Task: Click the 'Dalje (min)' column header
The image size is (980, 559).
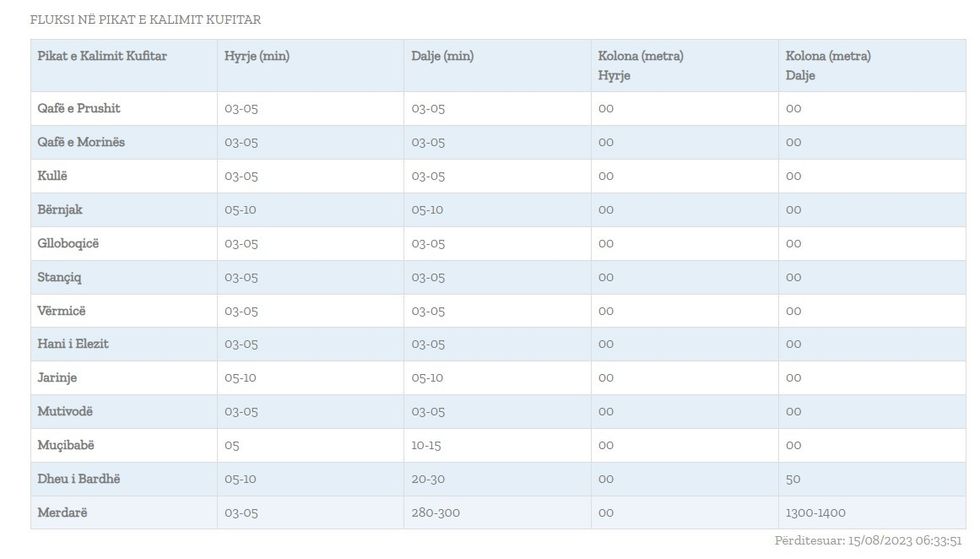Action: [443, 56]
